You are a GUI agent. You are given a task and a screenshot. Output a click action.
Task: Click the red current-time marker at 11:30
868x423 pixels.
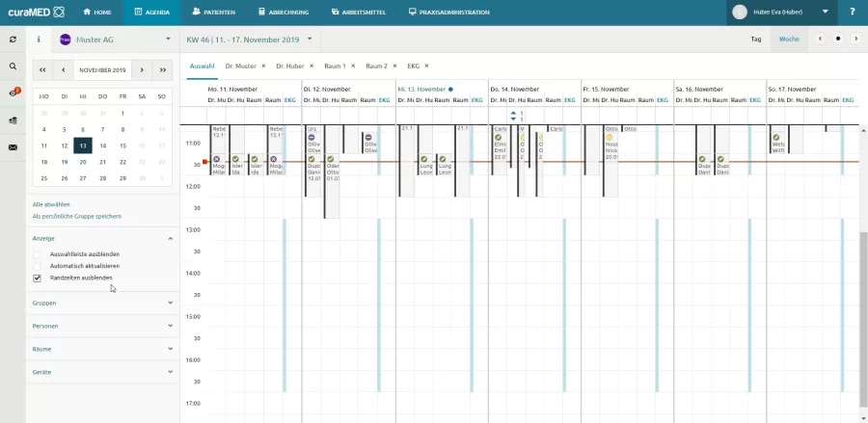coord(204,162)
